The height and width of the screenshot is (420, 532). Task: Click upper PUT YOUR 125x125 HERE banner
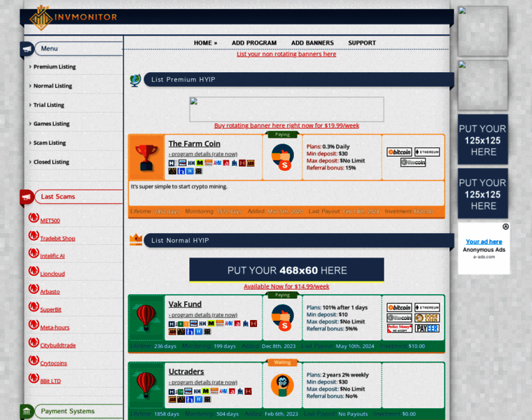click(483, 139)
